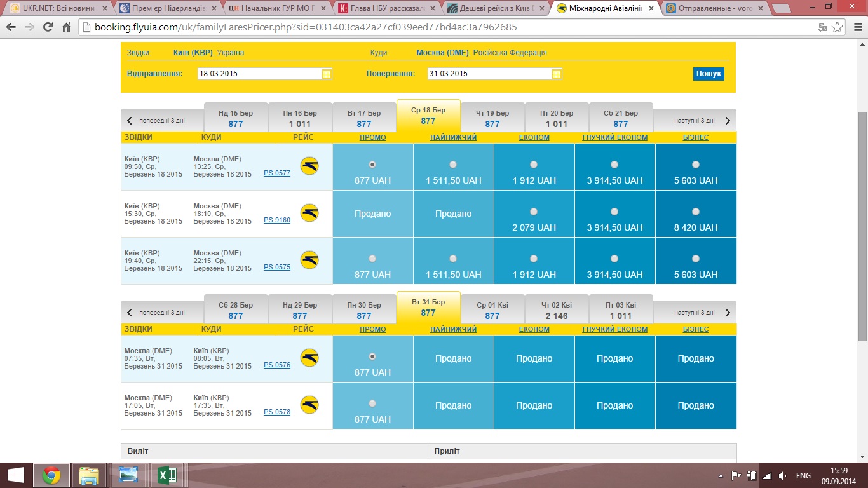Click airline logo for flight PS 0577

click(x=309, y=166)
